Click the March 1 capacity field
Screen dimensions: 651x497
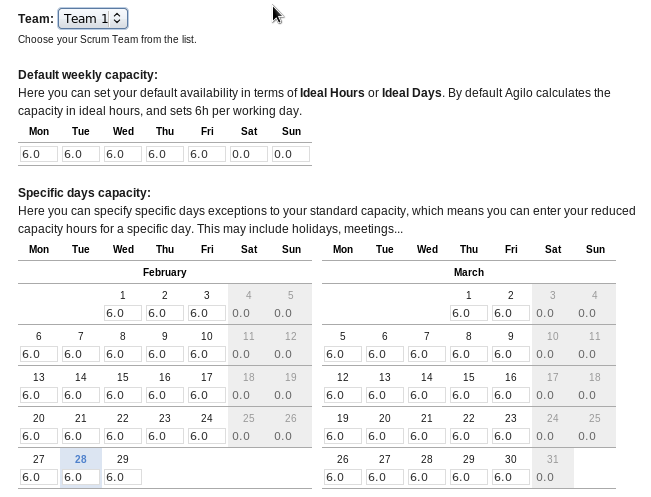click(x=469, y=313)
